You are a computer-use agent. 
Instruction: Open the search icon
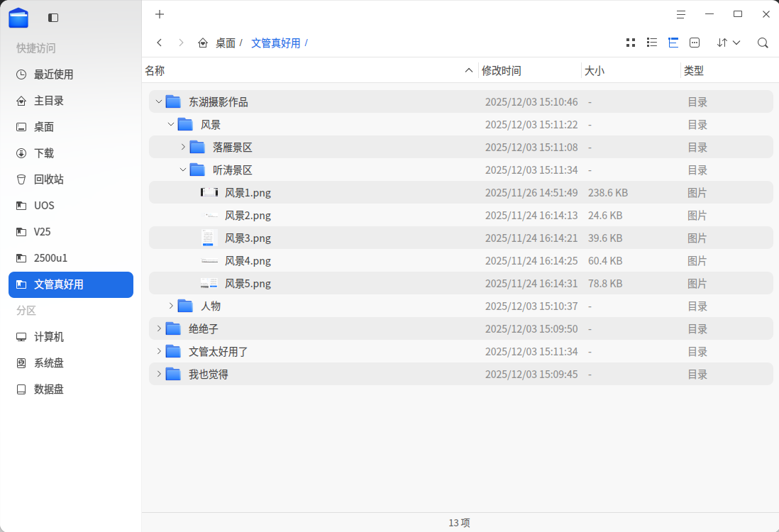tap(763, 43)
